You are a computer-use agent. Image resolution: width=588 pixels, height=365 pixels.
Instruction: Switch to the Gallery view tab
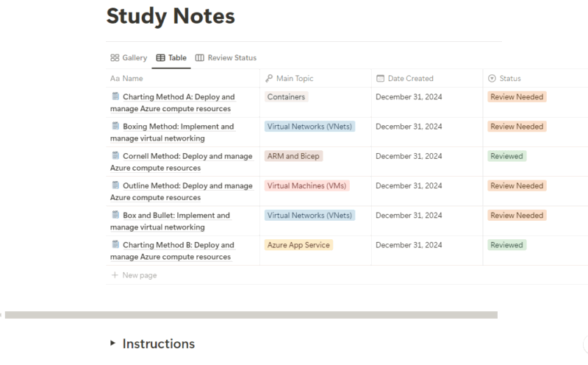(129, 58)
